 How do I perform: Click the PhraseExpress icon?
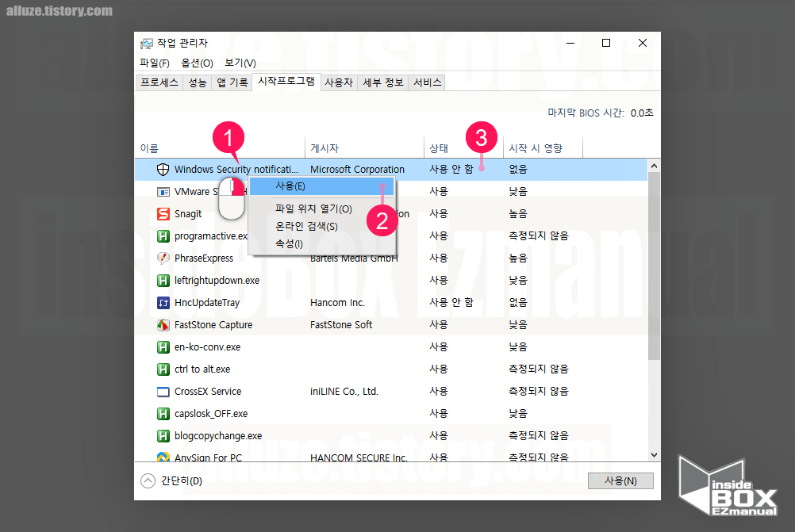pyautogui.click(x=163, y=258)
